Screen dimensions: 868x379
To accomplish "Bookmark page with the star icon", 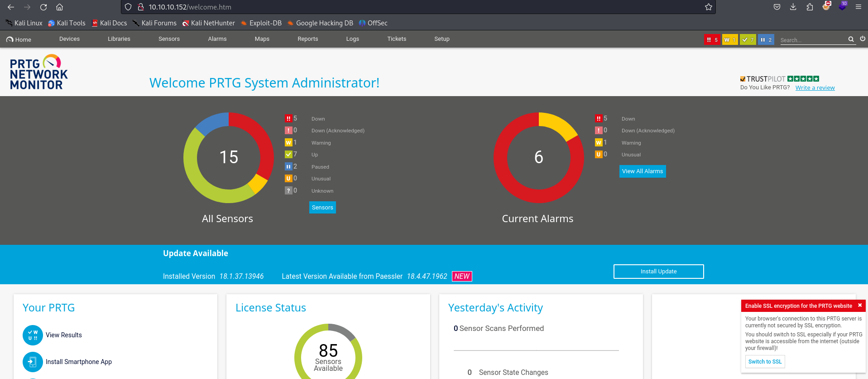I will (709, 7).
